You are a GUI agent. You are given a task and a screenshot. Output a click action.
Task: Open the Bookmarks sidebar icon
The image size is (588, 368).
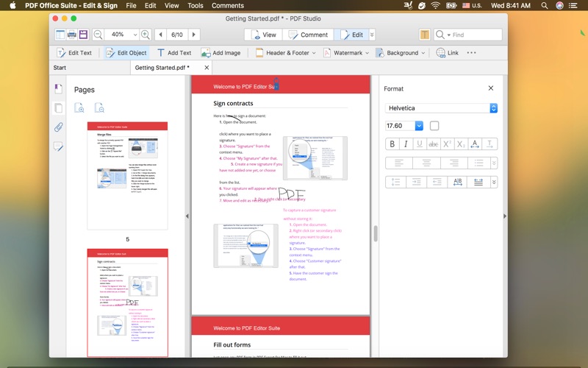click(58, 89)
